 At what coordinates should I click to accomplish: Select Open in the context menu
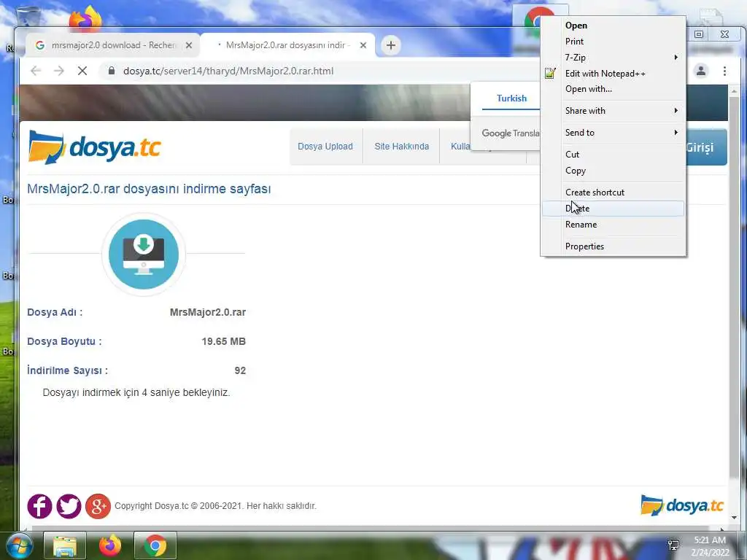(613, 26)
